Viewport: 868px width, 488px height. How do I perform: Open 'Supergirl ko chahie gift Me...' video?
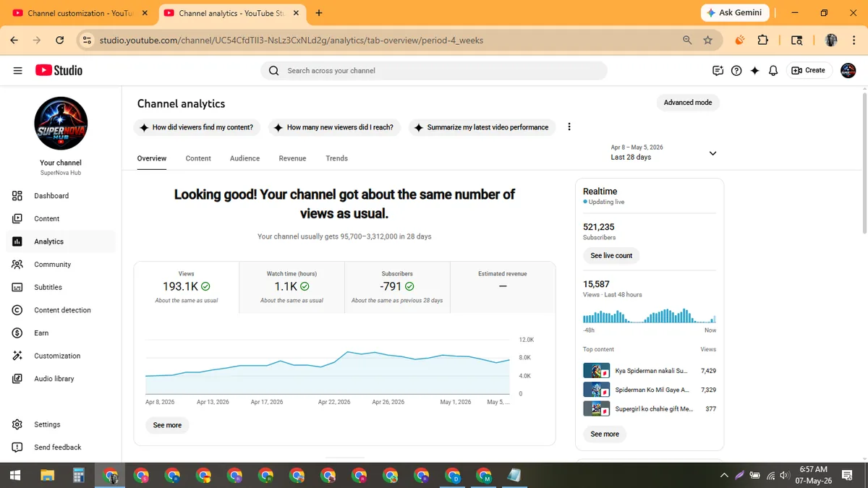click(x=650, y=408)
